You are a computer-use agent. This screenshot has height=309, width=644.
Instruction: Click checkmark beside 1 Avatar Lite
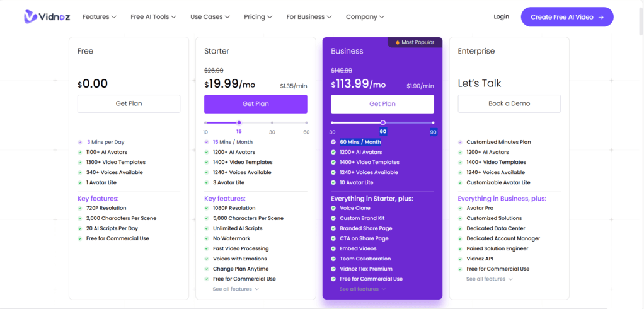(80, 182)
